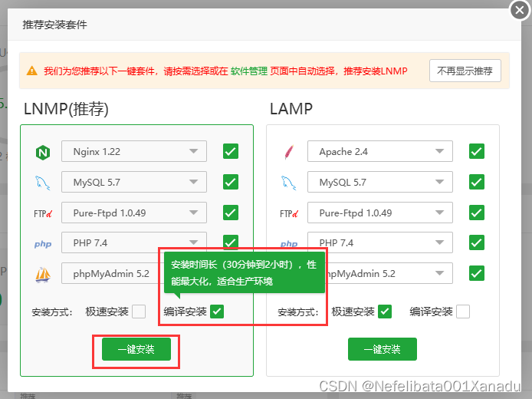The image size is (532, 399).
Task: Enable 极速安装 checkbox in LNMP
Action: [139, 312]
